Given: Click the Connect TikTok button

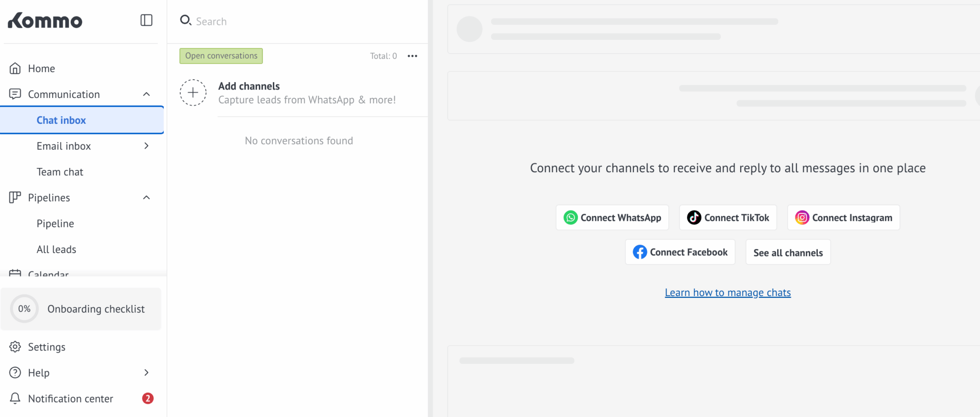Looking at the screenshot, I should click(x=728, y=218).
